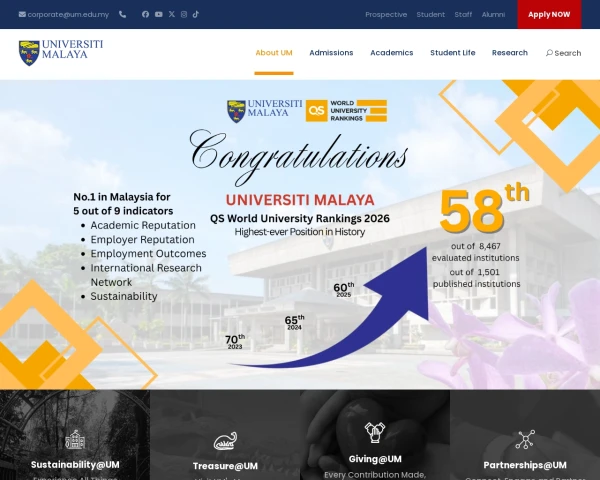Open the Instagram social icon
600x480 pixels.
(x=184, y=14)
